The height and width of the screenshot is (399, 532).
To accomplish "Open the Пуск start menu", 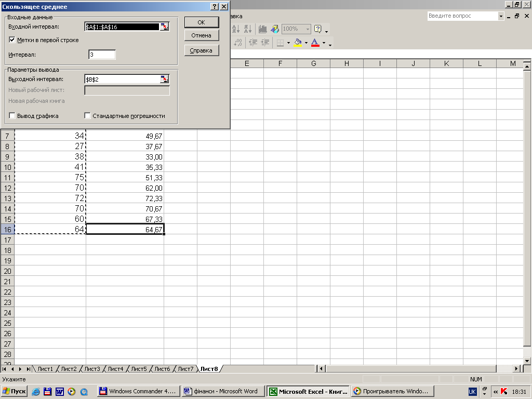I will pos(14,392).
